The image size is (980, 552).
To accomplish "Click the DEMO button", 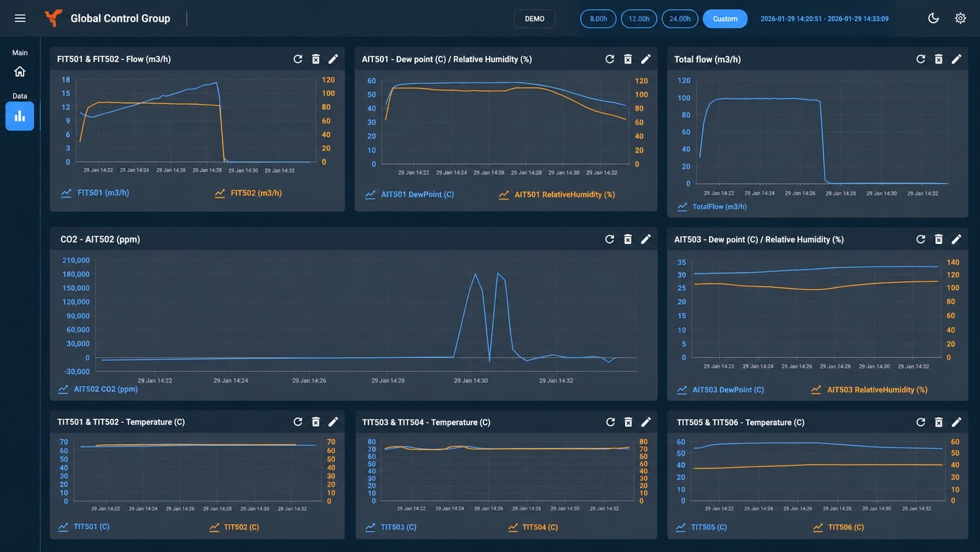I will (535, 19).
